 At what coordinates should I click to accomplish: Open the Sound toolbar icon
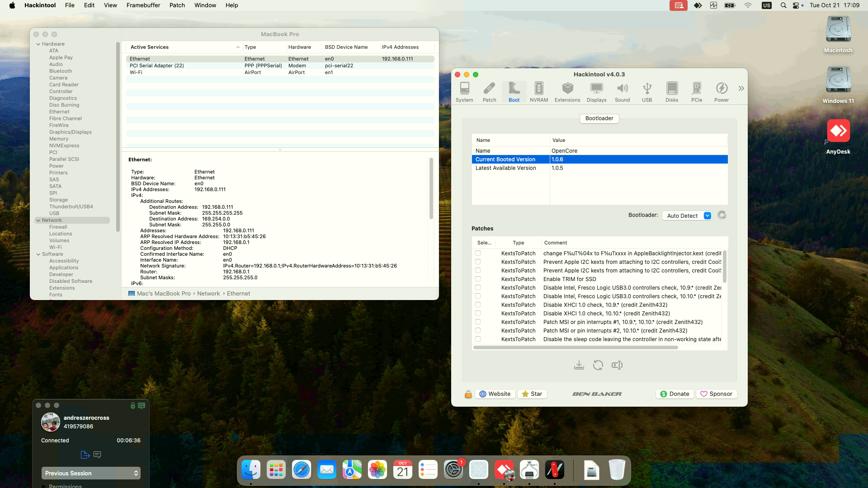coord(623,92)
